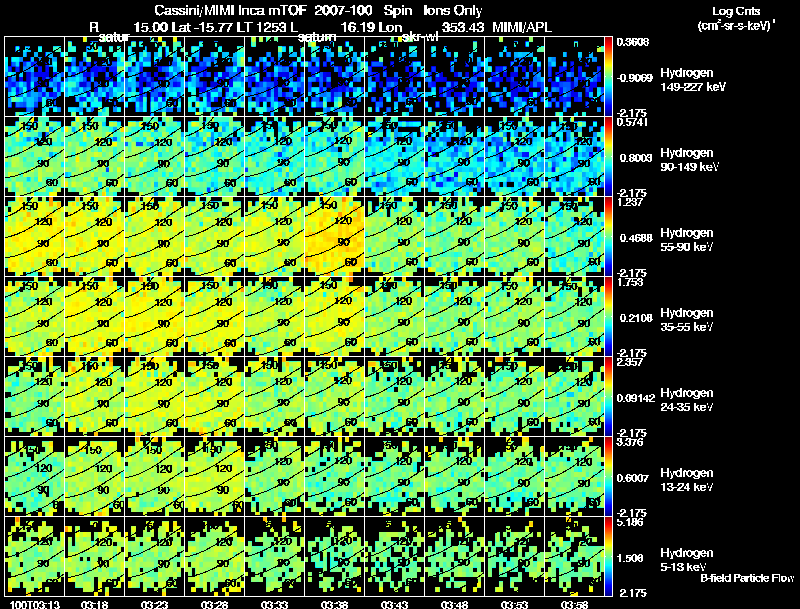The image size is (800, 609).
Task: Click the '03:33' time label
Action: pos(274,605)
